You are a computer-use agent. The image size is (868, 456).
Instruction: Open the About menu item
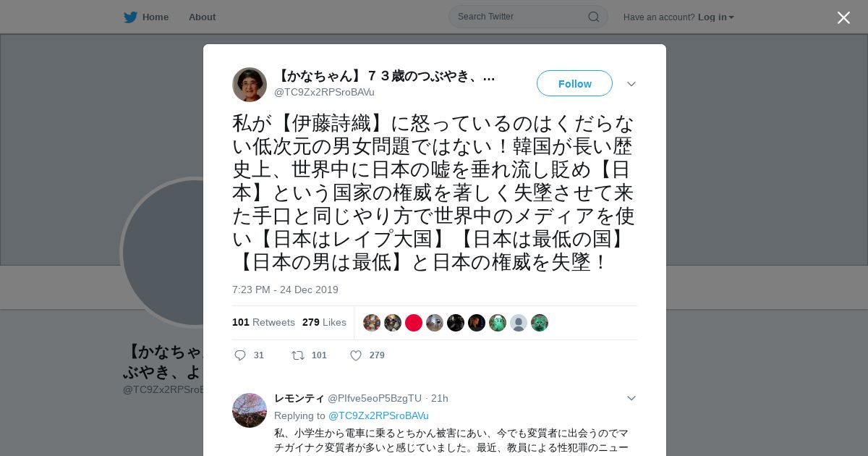coord(202,17)
